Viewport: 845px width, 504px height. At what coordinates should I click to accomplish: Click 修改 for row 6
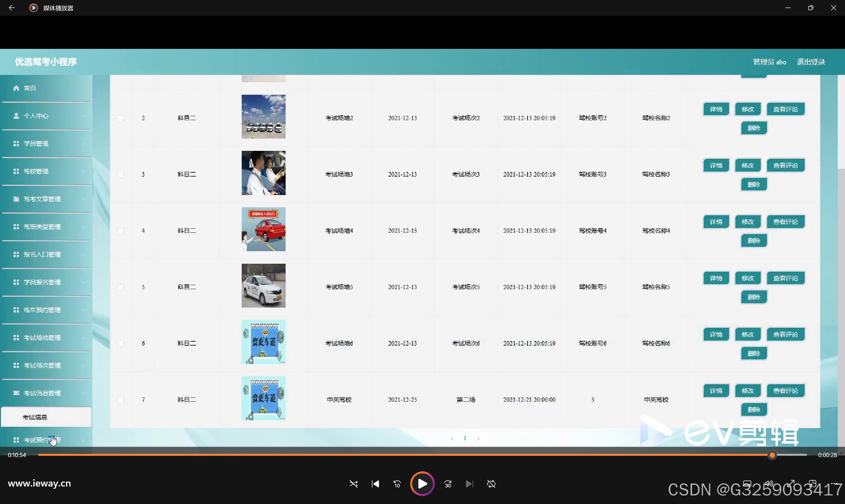[748, 335]
